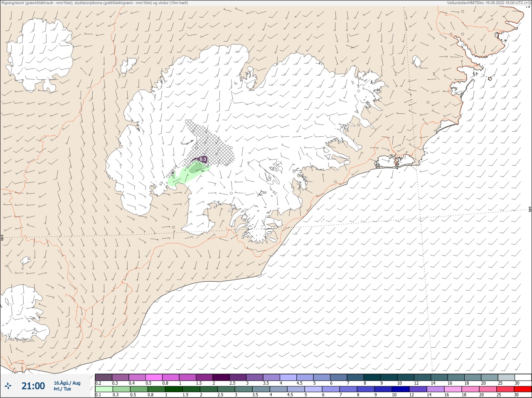
Task: Select the dark teal top-row swatch between 9 and 10
Action: 389,377
